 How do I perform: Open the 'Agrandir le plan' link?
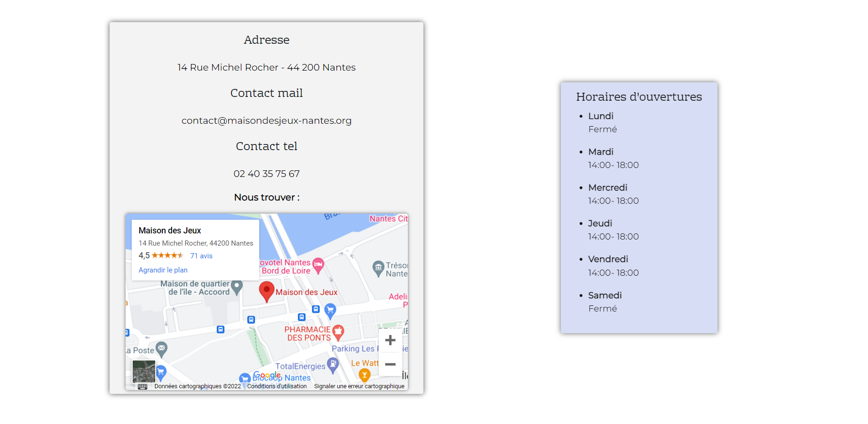[x=163, y=270]
